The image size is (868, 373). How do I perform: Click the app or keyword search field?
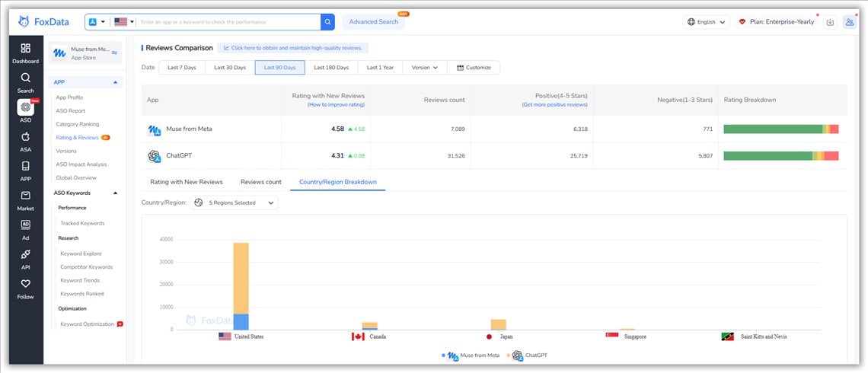coord(228,22)
